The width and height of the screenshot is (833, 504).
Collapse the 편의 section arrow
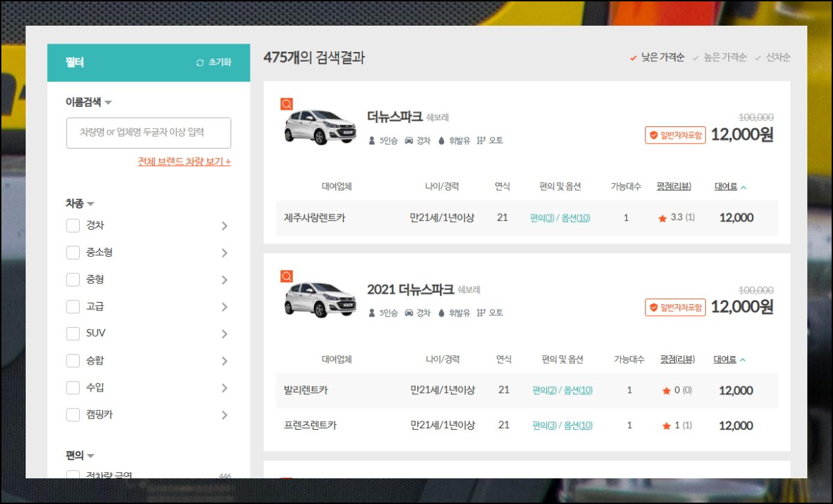90,456
